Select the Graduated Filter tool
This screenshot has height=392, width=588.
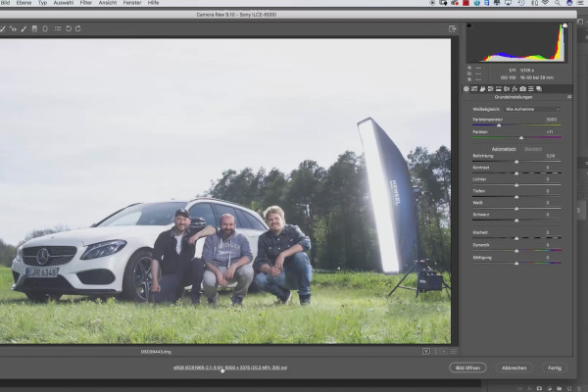[34, 28]
